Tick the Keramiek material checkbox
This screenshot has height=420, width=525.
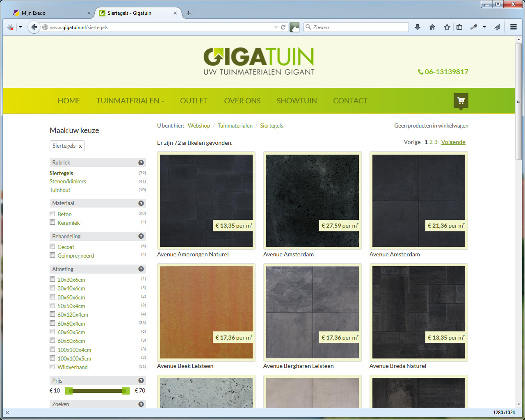coord(52,222)
